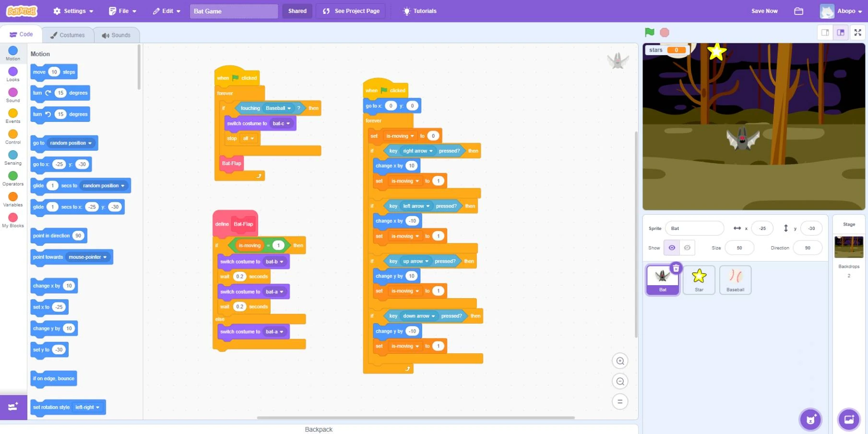Open the Settings dropdown menu
This screenshot has width=868, height=434.
(x=73, y=11)
